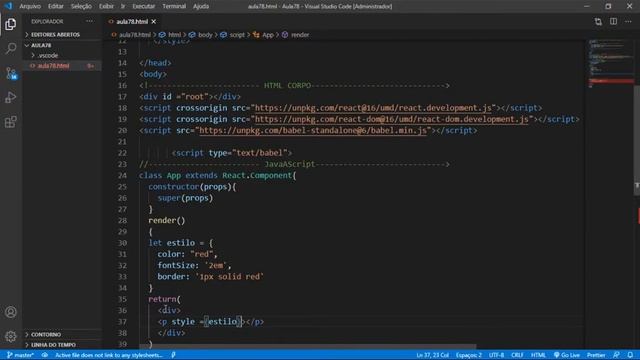Open the Manage gear icon
The height and width of the screenshot is (360, 640).
11,336
